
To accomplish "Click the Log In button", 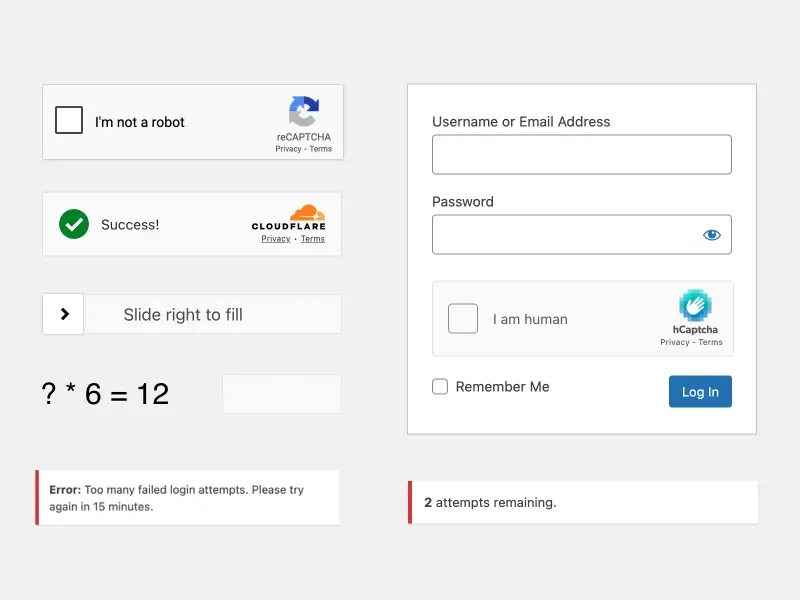I will coord(700,391).
